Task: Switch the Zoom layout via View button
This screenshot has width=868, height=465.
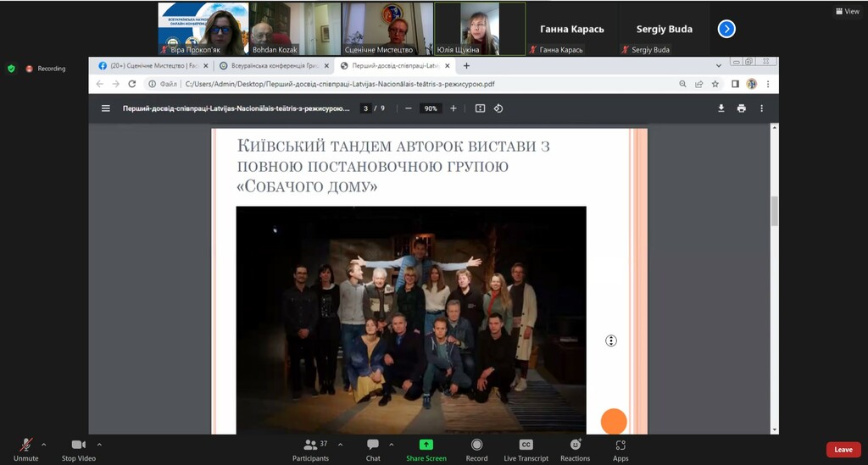Action: click(x=847, y=11)
